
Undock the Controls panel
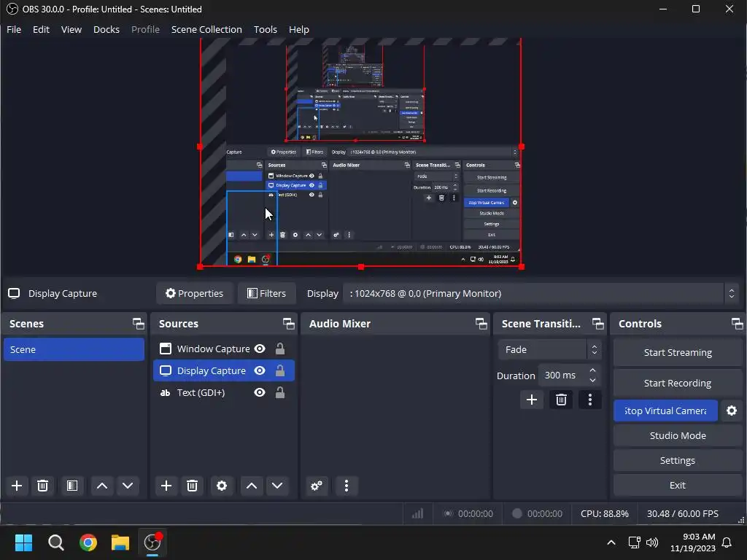pyautogui.click(x=737, y=324)
